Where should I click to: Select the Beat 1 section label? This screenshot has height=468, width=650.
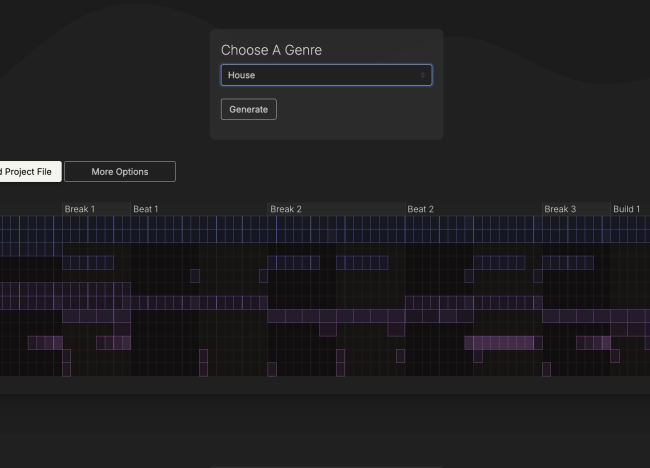tap(146, 209)
